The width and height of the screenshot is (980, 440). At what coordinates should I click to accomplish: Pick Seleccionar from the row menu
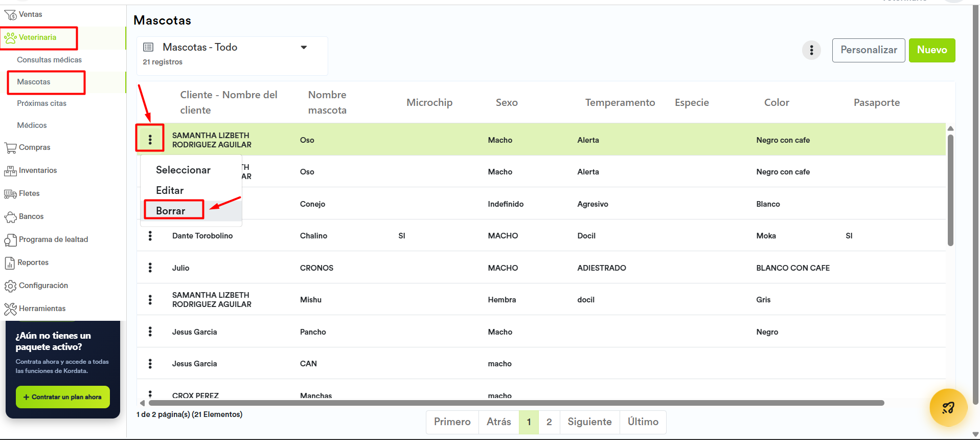click(183, 170)
